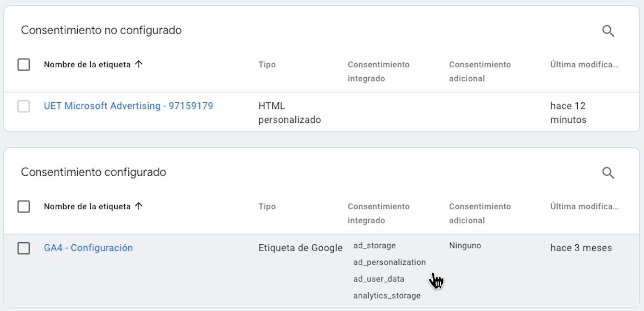
Task: Click Consentimiento adicional header in configured table
Action: click(480, 213)
